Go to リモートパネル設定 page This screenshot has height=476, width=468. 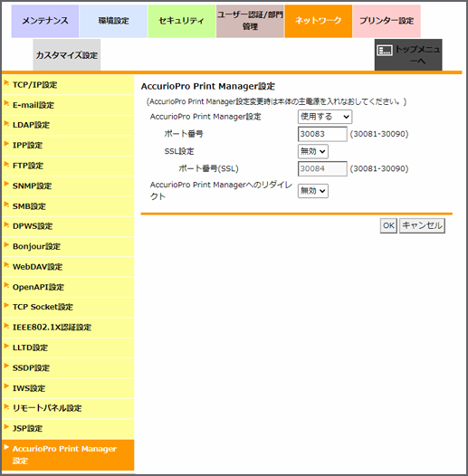coord(68,408)
